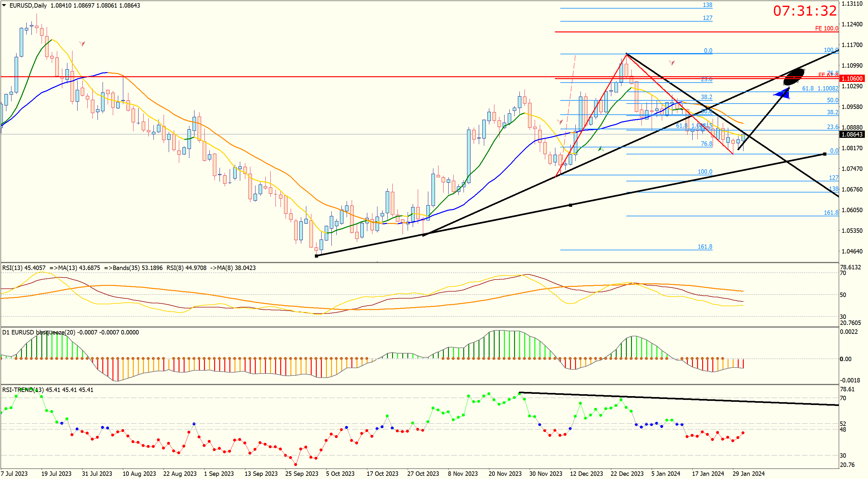Click the 161.8 Fibonacci label at bottom
Image resolution: width=868 pixels, height=479 pixels.
pyautogui.click(x=705, y=246)
